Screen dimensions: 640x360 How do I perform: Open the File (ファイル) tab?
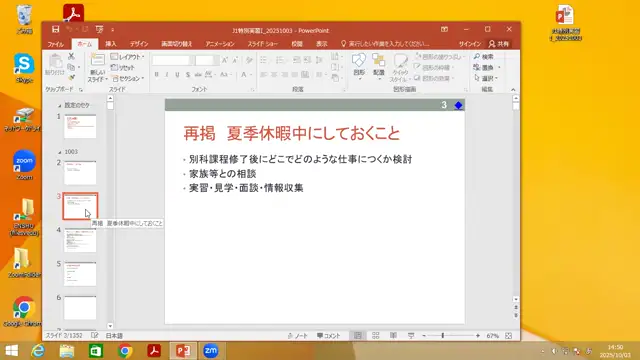pos(56,44)
